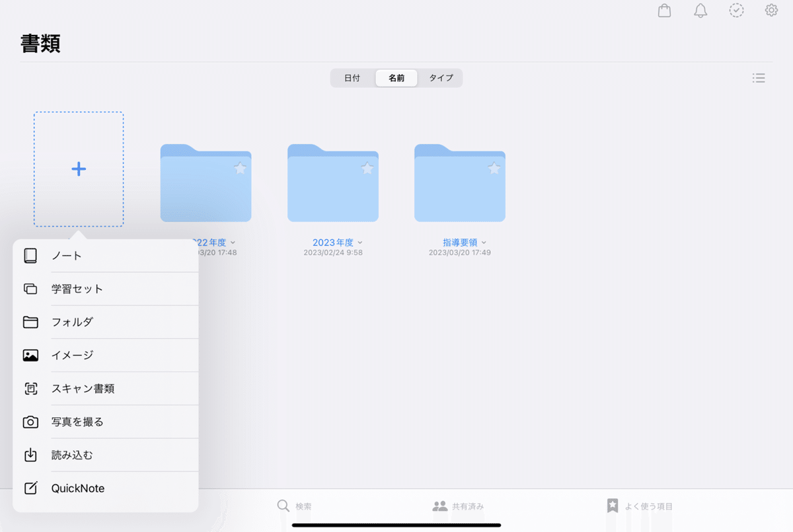The width and height of the screenshot is (793, 532).
Task: Tap the QuickNote pencil-square icon
Action: (30, 488)
